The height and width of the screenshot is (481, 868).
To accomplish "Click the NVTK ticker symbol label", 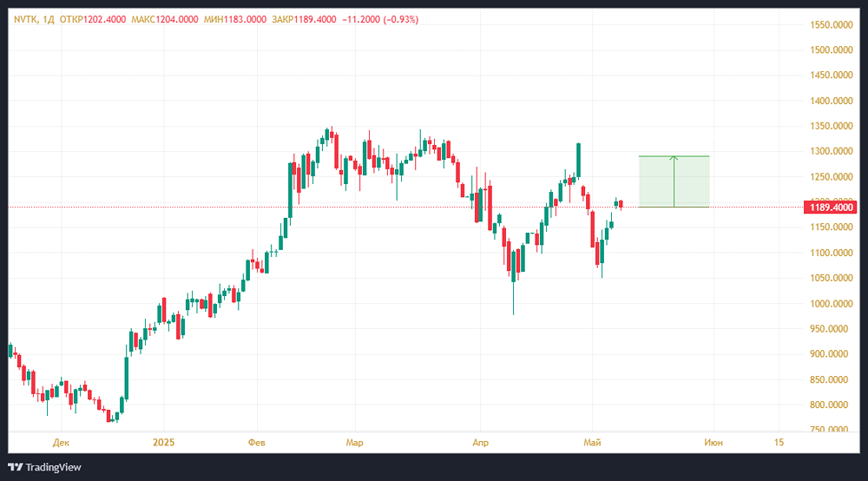I will (25, 19).
